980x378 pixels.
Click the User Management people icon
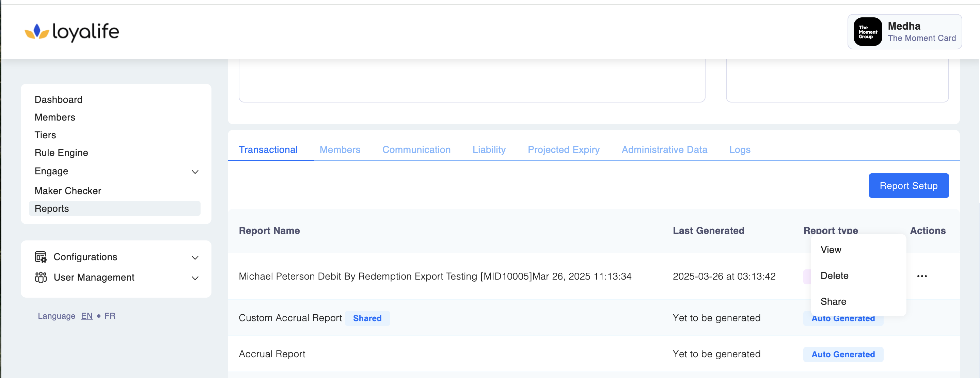coord(41,277)
